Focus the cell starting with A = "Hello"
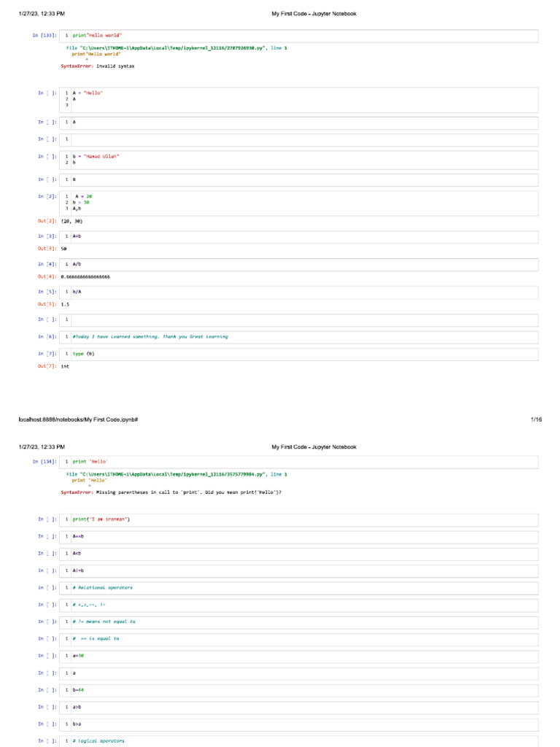560x747 pixels. point(298,99)
